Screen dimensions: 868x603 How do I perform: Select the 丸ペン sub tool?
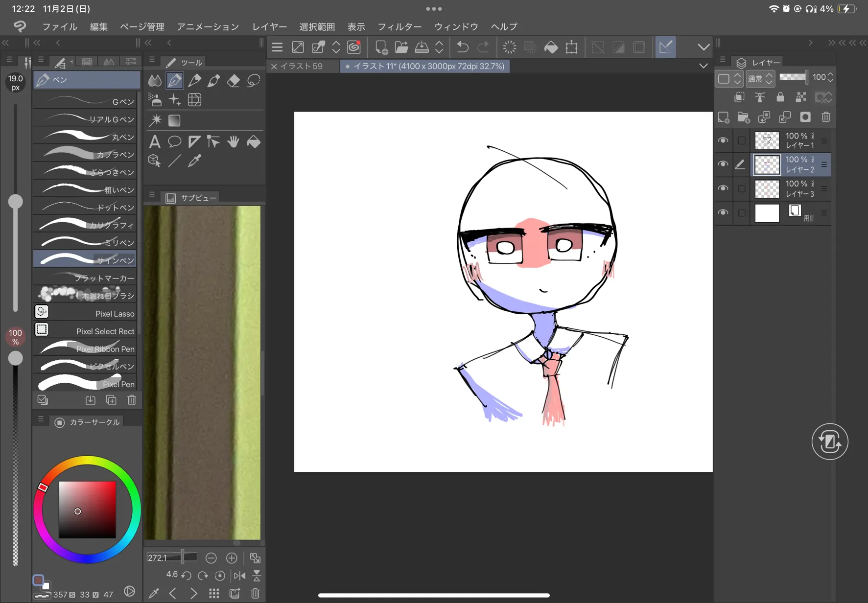coord(85,137)
